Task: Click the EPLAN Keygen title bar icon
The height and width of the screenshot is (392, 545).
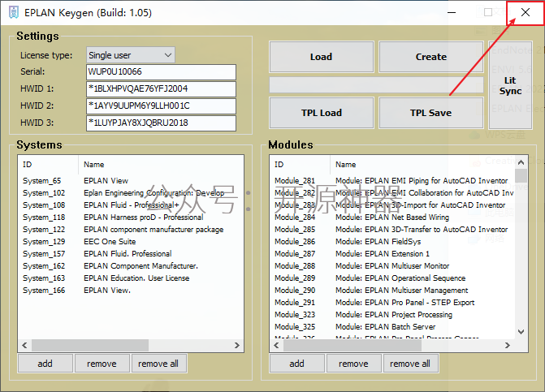Action: pos(14,12)
